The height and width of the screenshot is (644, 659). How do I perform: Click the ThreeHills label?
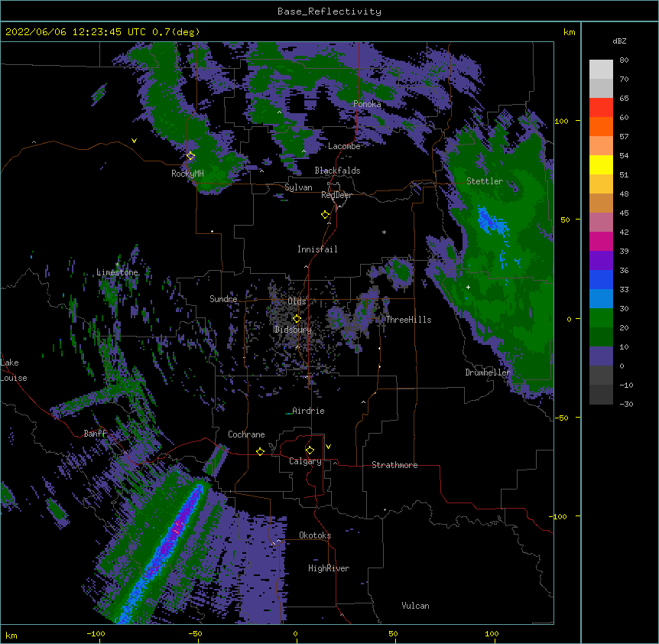coord(408,320)
